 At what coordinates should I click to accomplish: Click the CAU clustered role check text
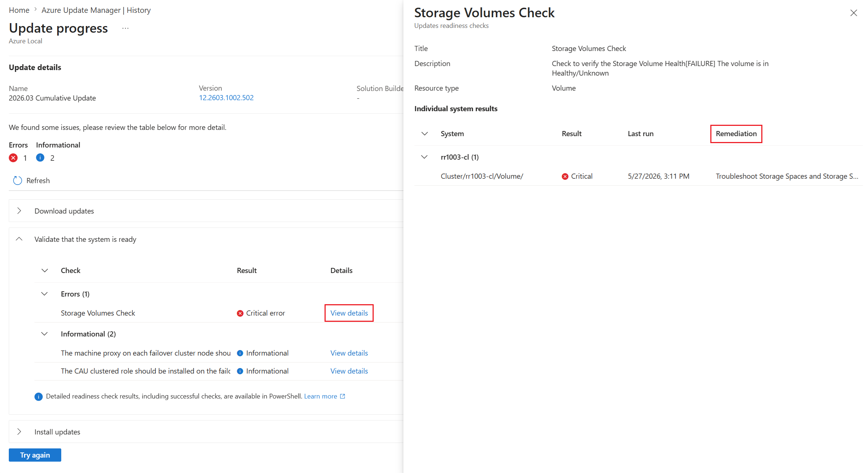[146, 371]
